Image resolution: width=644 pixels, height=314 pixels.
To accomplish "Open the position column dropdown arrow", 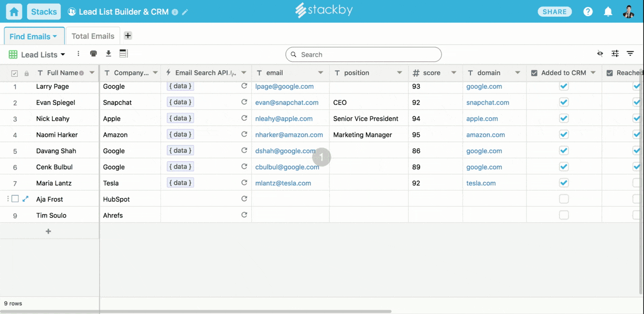I will (x=399, y=73).
